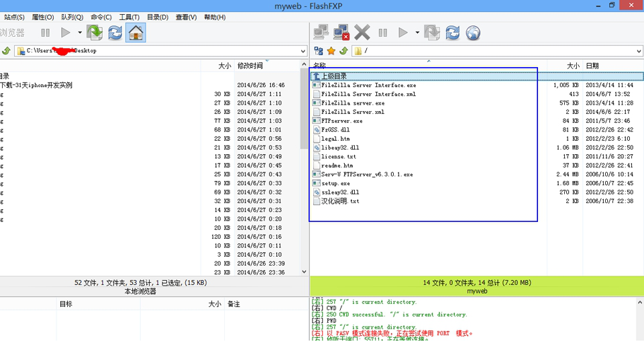Screen dimensions: 644x354
Task: Open the 查看(V) menu
Action: 186,17
